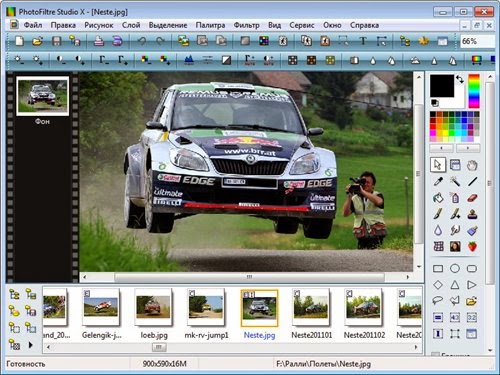Select the Brush tool
Viewport: 500px width, 375px height.
(438, 214)
